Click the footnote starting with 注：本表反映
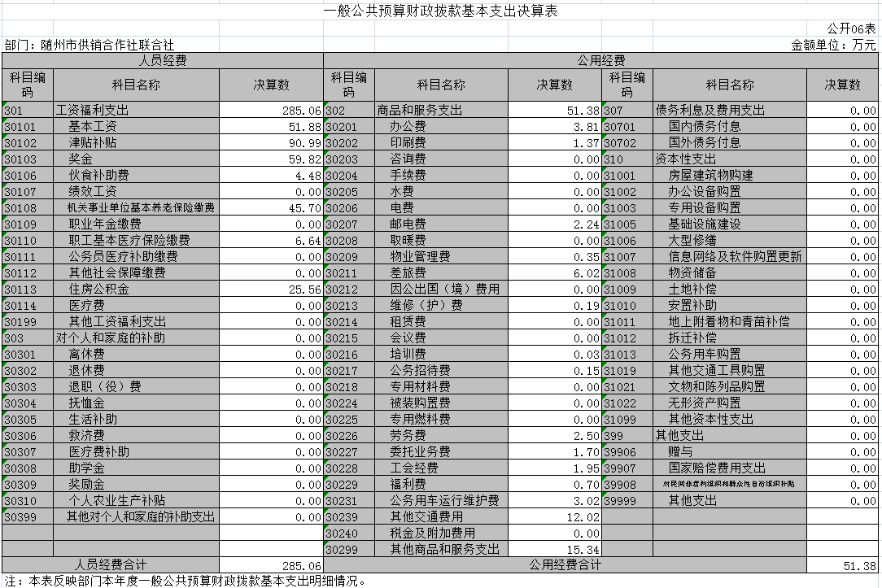The width and height of the screenshot is (882, 588). [x=186, y=581]
